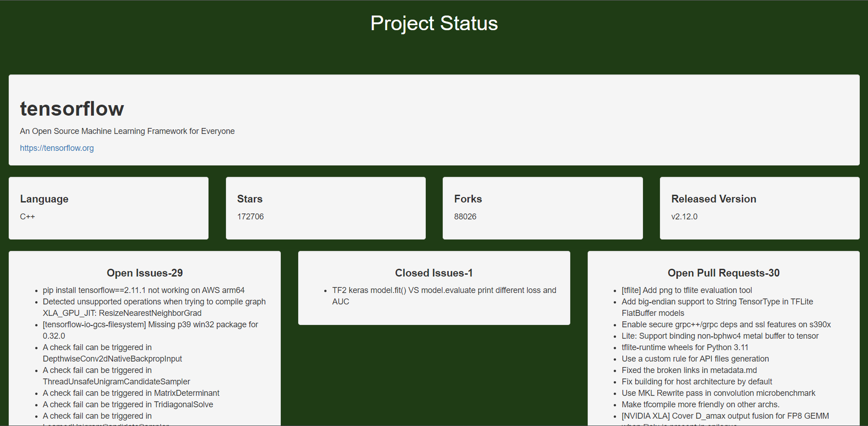Image resolution: width=868 pixels, height=426 pixels.
Task: Open the https://tensorflow.org link
Action: coord(57,148)
